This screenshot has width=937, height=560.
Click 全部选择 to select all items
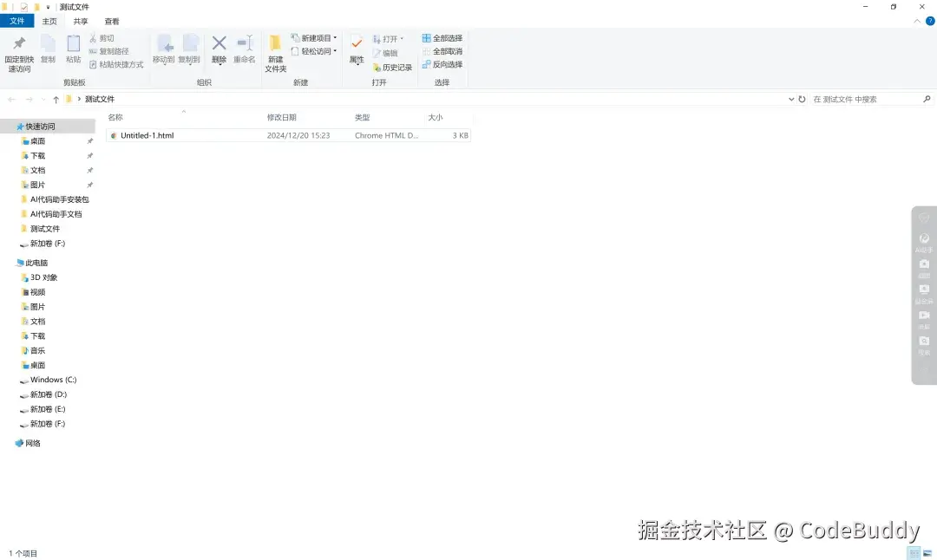[x=442, y=38]
